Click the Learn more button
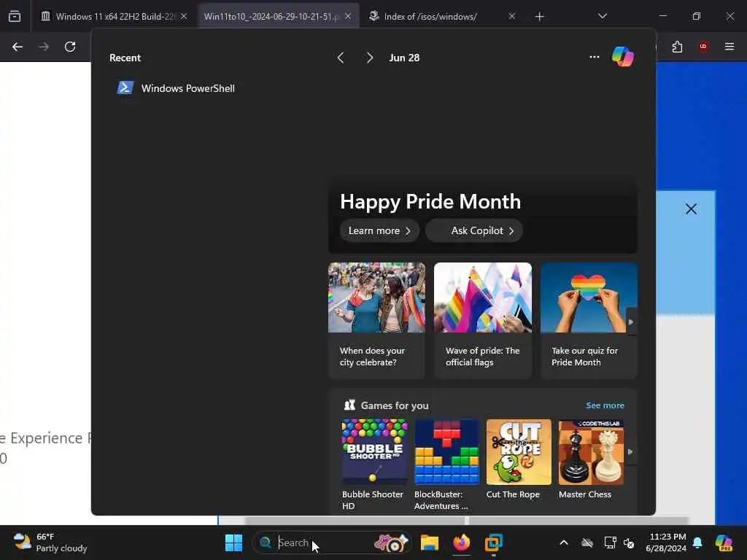This screenshot has width=747, height=560. pos(379,230)
